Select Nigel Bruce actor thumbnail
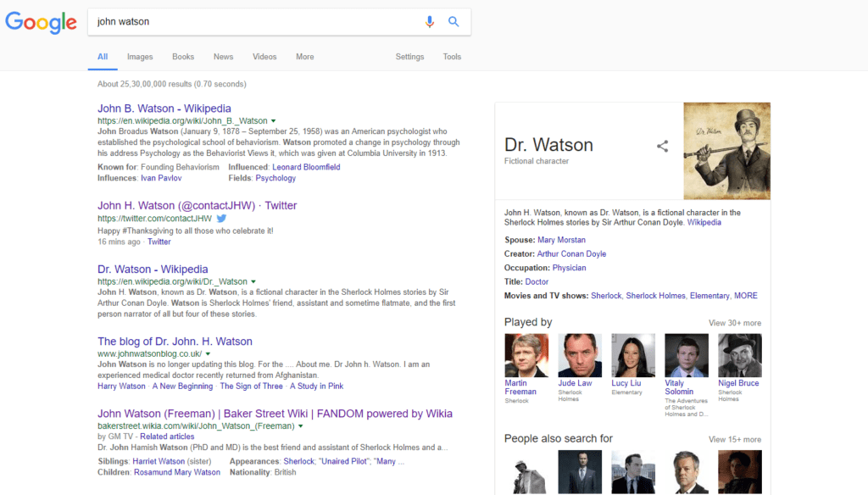 pos(739,355)
